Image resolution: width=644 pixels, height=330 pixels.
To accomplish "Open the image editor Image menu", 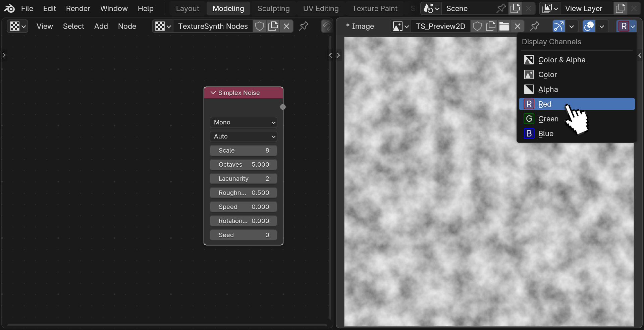I will 360,26.
